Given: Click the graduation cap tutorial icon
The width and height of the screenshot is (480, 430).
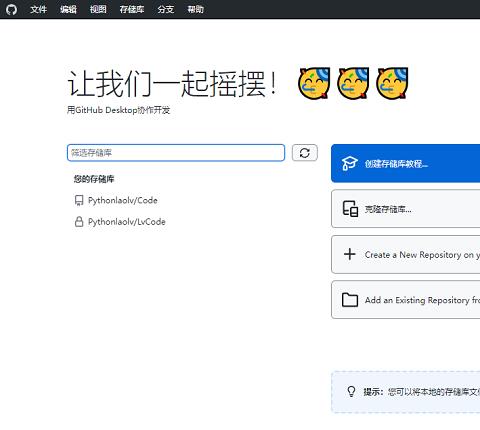Looking at the screenshot, I should [350, 164].
